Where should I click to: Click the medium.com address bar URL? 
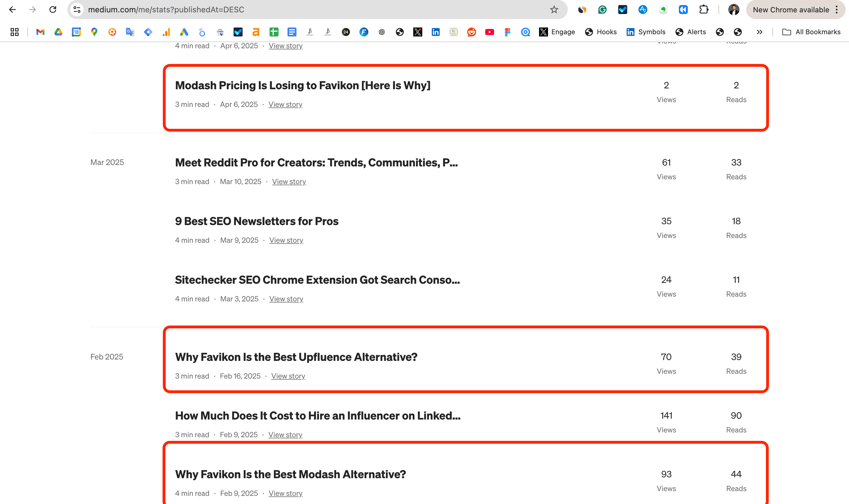pyautogui.click(x=166, y=10)
